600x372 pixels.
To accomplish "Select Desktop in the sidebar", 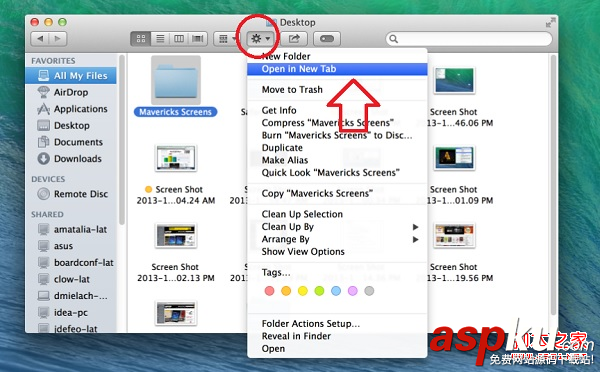I will pos(71,126).
